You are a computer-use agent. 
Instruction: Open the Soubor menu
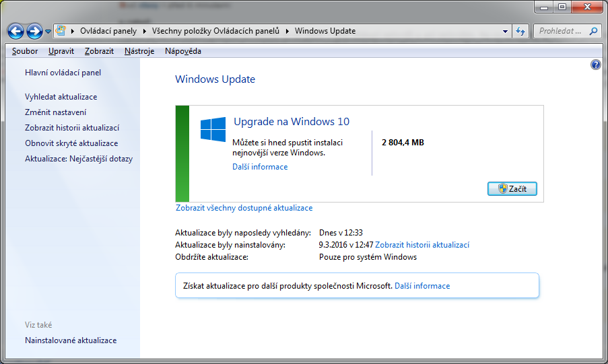pyautogui.click(x=25, y=51)
